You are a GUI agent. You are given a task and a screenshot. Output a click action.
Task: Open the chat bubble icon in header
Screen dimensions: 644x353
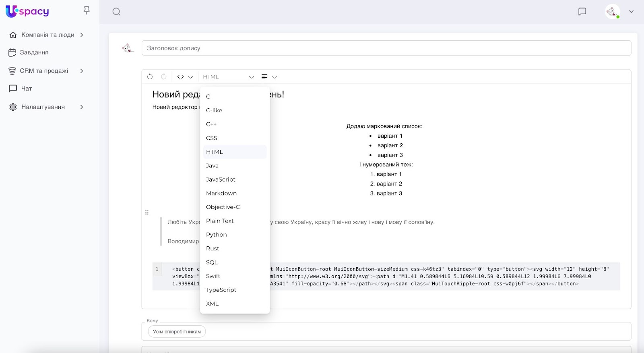coord(582,12)
